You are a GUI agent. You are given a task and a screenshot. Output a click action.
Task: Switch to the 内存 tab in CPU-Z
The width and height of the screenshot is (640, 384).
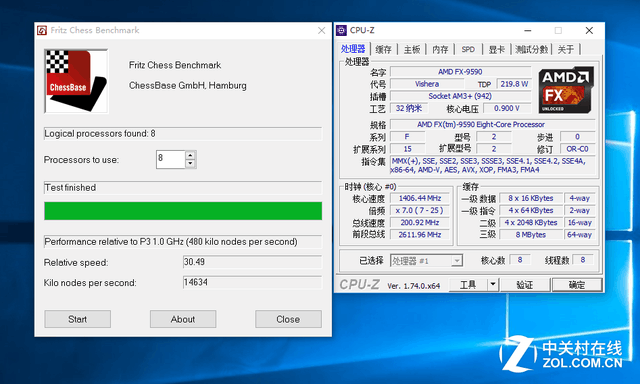[x=440, y=50]
